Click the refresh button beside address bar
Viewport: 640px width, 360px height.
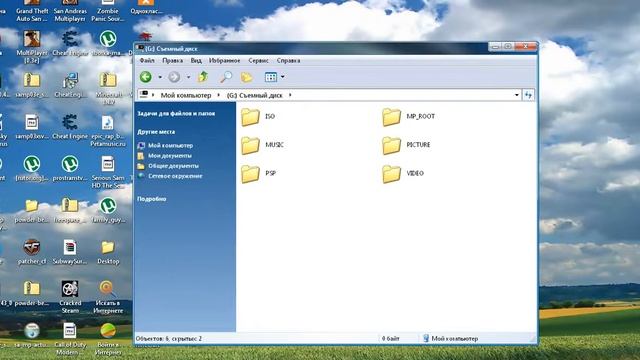coord(528,95)
